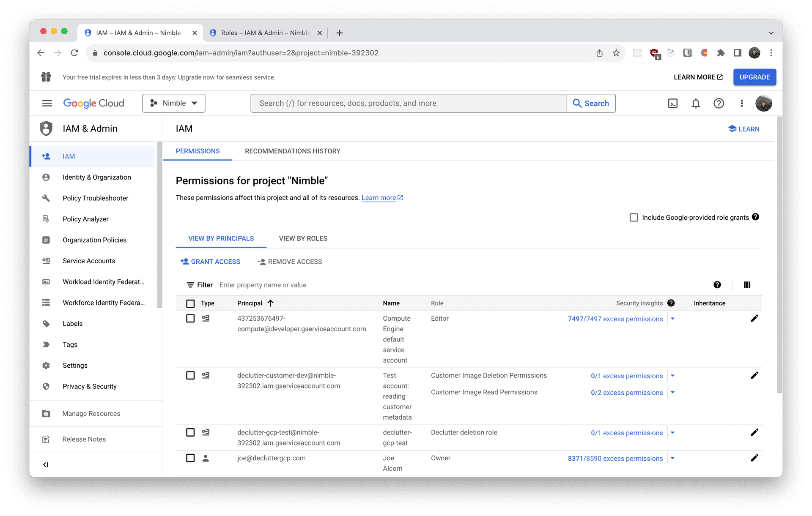Select the View by Principals tab
Viewport: 812px width, 516px height.
pyautogui.click(x=221, y=238)
